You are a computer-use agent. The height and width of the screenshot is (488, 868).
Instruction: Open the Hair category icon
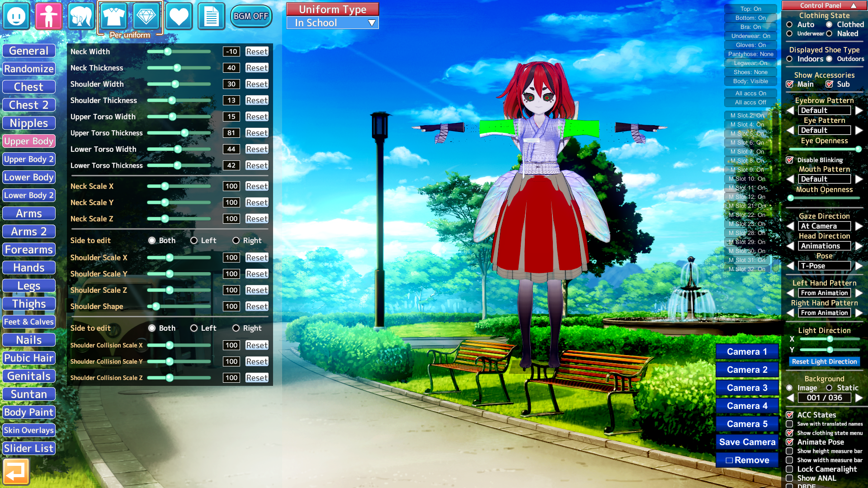81,16
